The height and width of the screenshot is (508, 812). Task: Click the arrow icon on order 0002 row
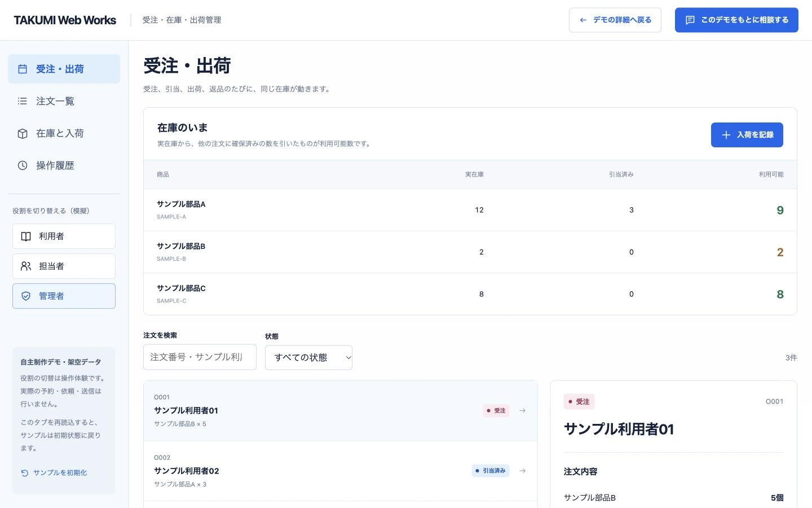coord(523,471)
